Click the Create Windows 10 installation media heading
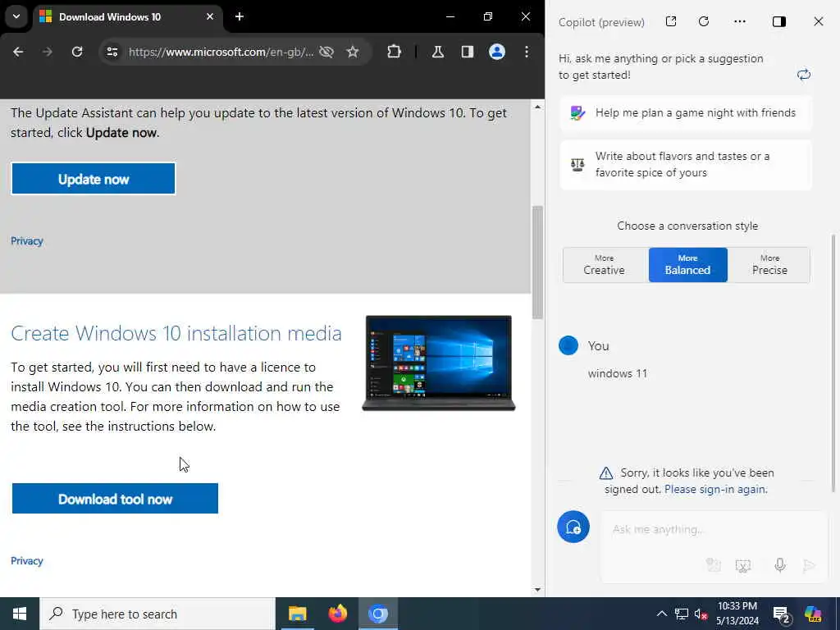The height and width of the screenshot is (630, 840). pos(176,333)
